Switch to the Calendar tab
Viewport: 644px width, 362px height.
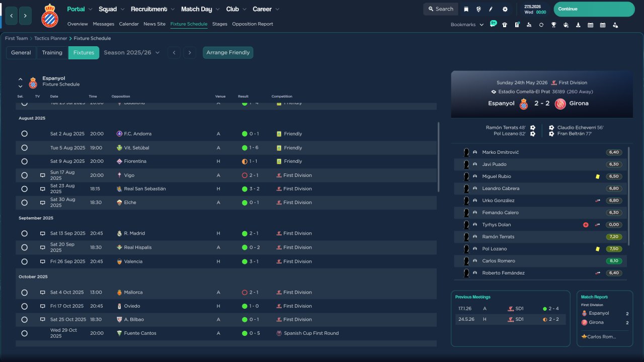[x=129, y=24]
